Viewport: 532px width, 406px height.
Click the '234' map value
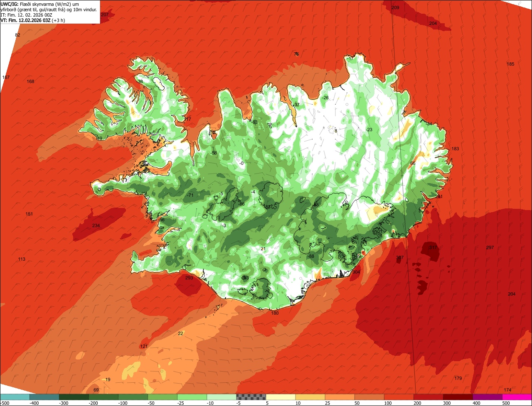[x=96, y=225]
